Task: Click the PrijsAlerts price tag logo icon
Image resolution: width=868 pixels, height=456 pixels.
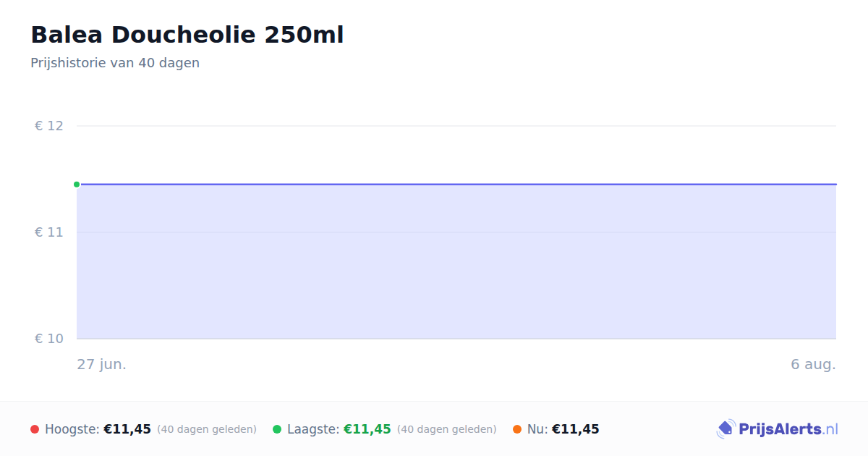Action: click(726, 429)
